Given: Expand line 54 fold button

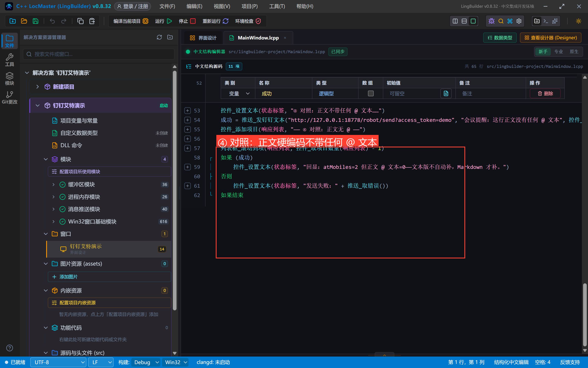Looking at the screenshot, I should pos(188,120).
